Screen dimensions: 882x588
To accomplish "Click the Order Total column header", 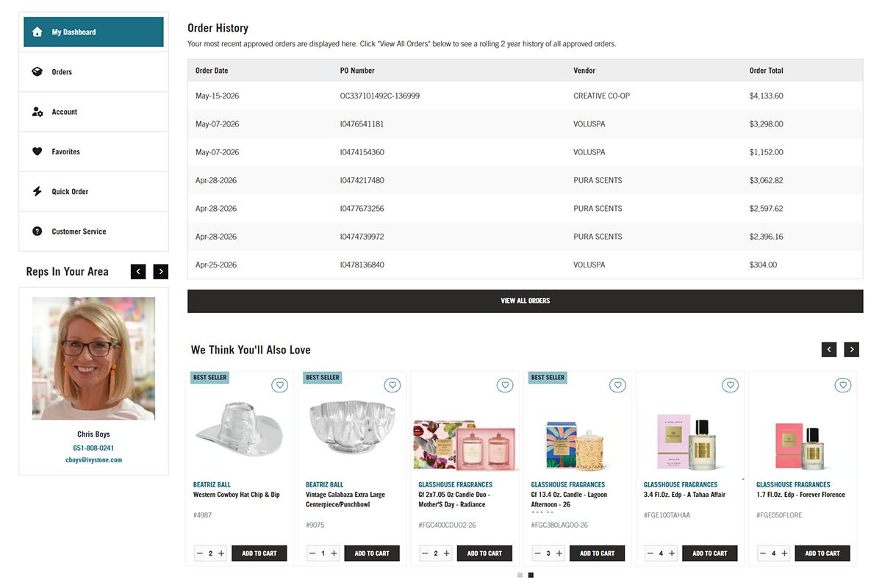I will pos(766,71).
